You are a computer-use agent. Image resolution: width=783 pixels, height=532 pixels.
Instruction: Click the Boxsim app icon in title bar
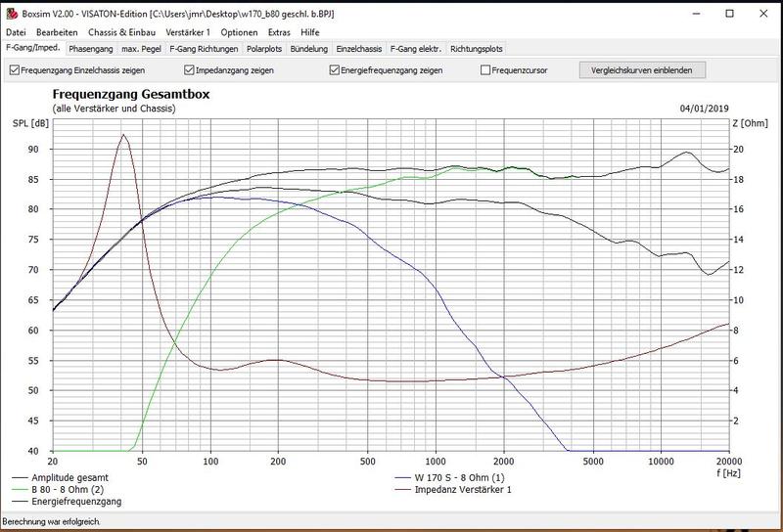[x=11, y=16]
